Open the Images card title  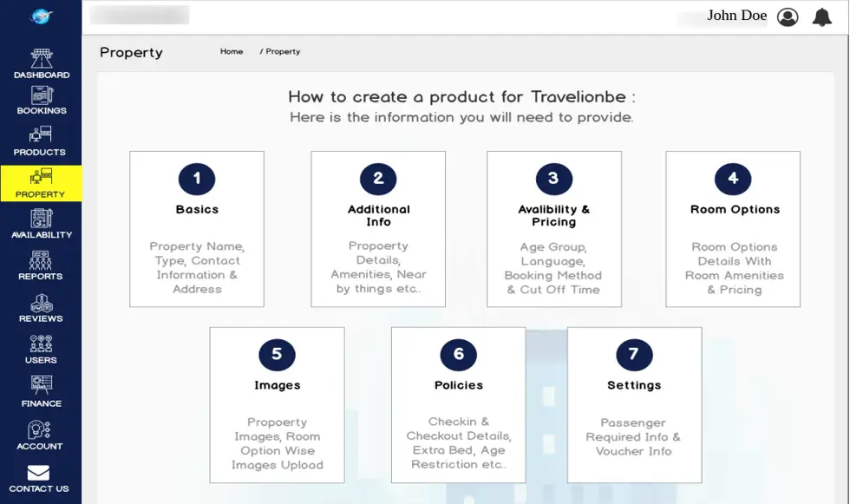coord(278,385)
